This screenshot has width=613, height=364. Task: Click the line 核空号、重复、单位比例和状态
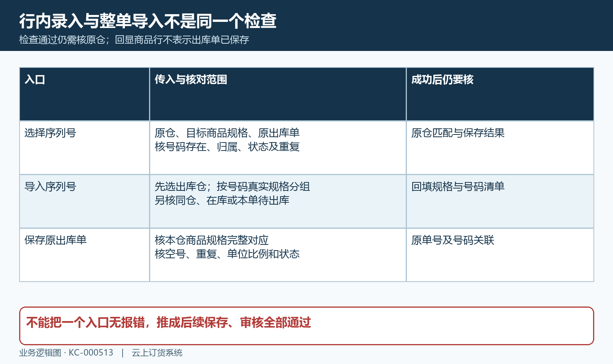tap(227, 254)
